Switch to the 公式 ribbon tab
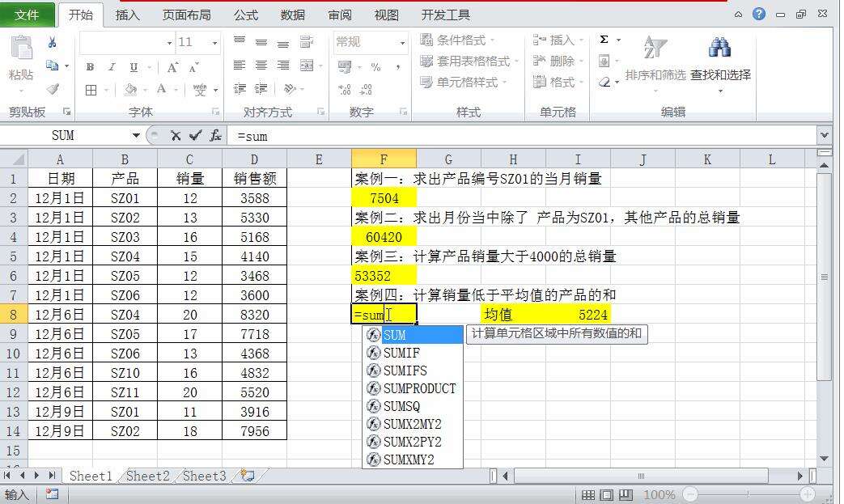The height and width of the screenshot is (504, 844). click(246, 15)
